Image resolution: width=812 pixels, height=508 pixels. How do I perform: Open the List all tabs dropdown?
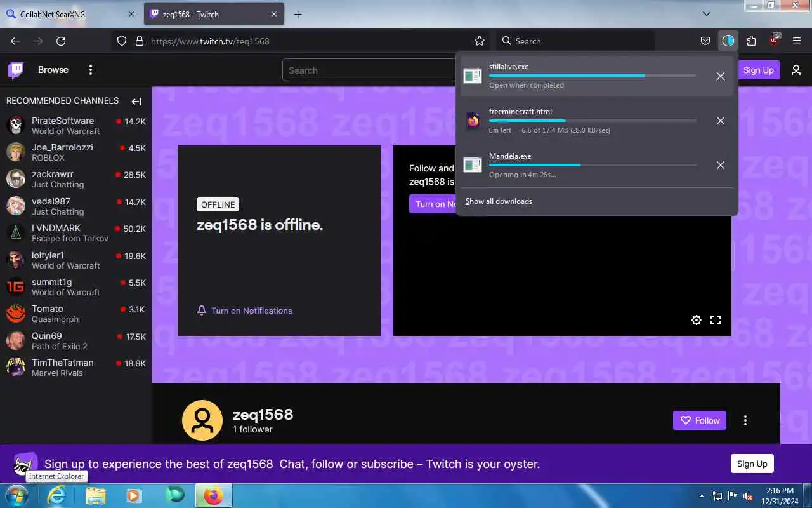(707, 13)
